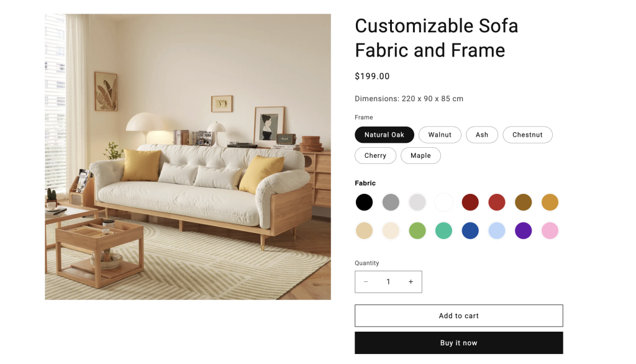Screen dimensions: 636x364
Task: Choose the Walnut frame option
Action: pyautogui.click(x=440, y=135)
